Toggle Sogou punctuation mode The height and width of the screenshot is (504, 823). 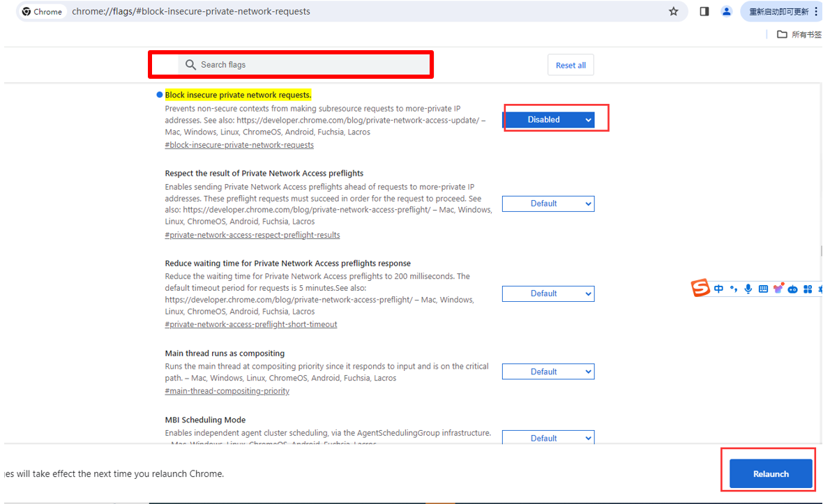[734, 289]
